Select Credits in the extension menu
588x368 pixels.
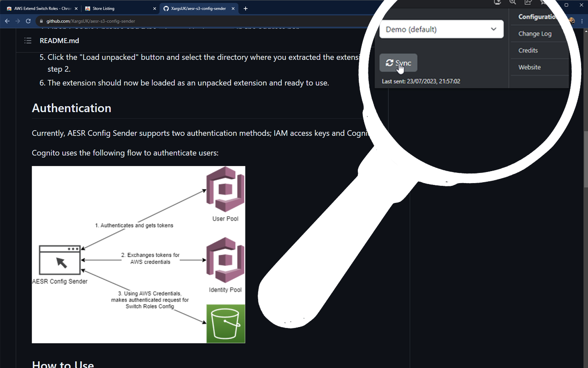pos(528,51)
